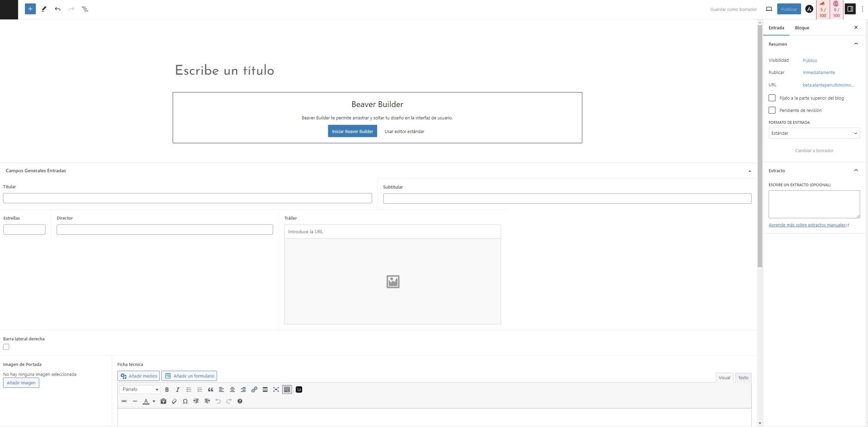This screenshot has height=427, width=868.
Task: Insert a bulleted list
Action: [189, 389]
